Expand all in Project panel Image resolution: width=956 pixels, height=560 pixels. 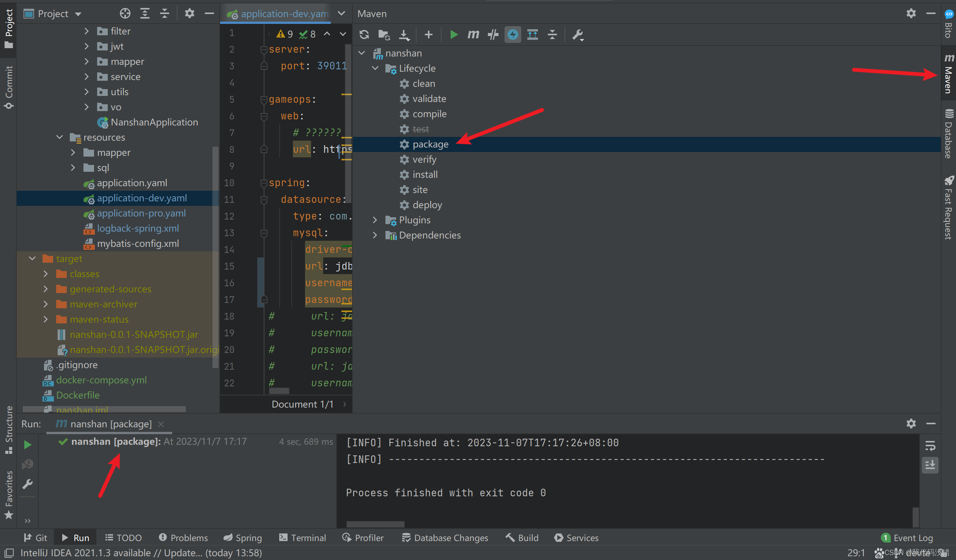[x=145, y=14]
